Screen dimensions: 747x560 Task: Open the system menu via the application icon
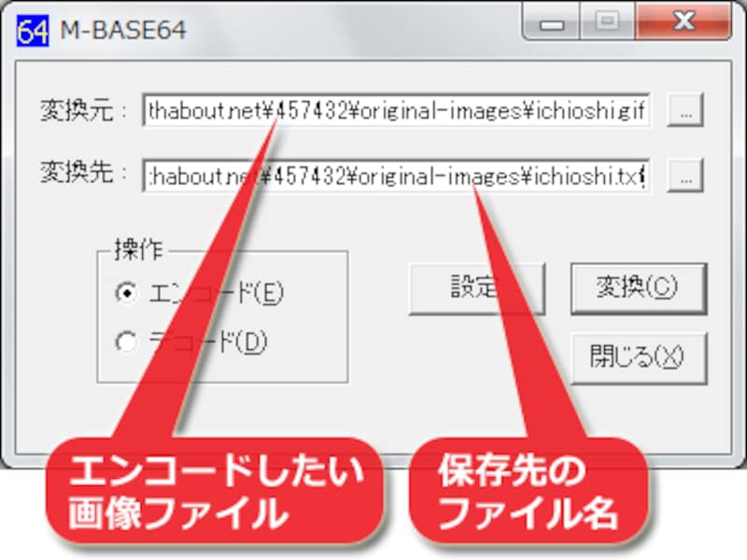point(33,28)
